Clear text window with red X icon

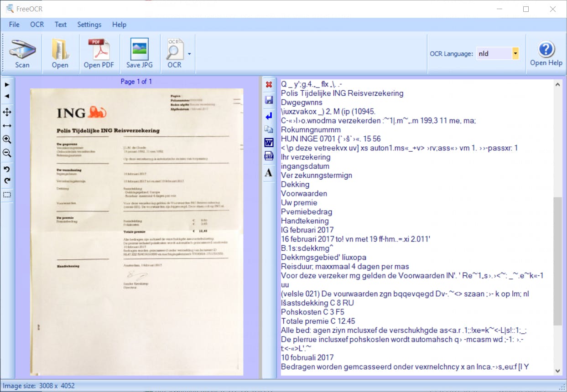[x=269, y=85]
